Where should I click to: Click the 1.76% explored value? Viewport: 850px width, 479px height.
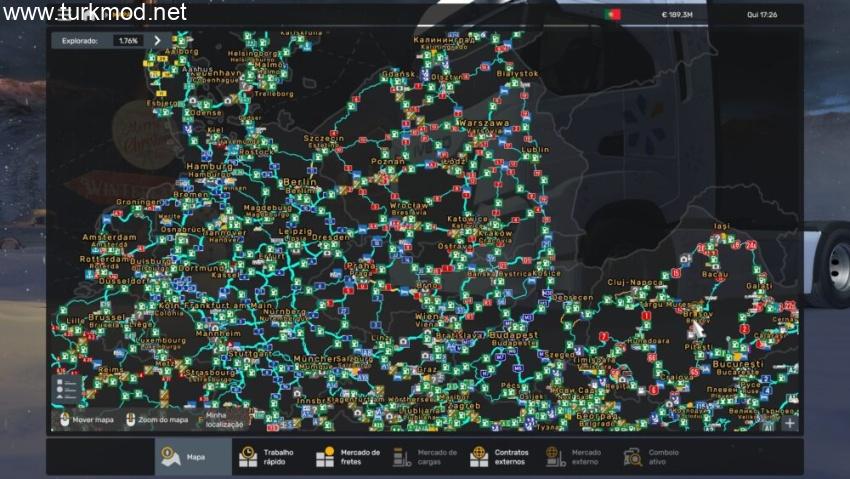pyautogui.click(x=128, y=41)
